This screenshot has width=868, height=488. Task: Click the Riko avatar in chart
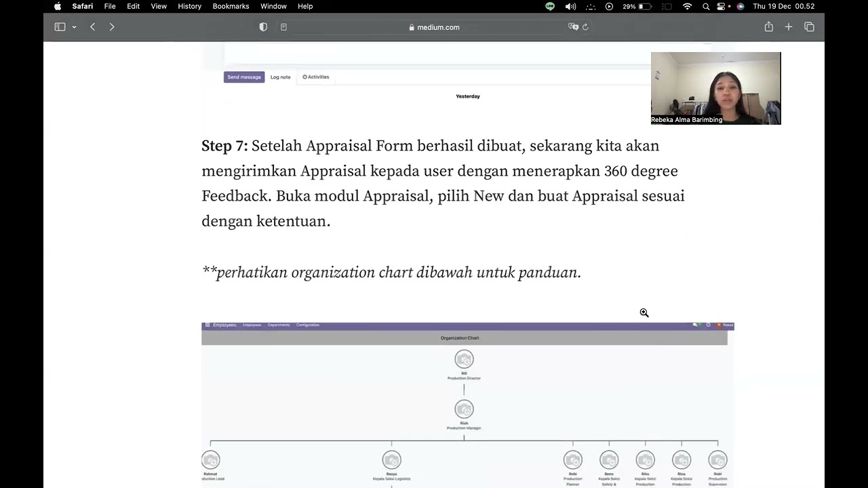tap(645, 460)
